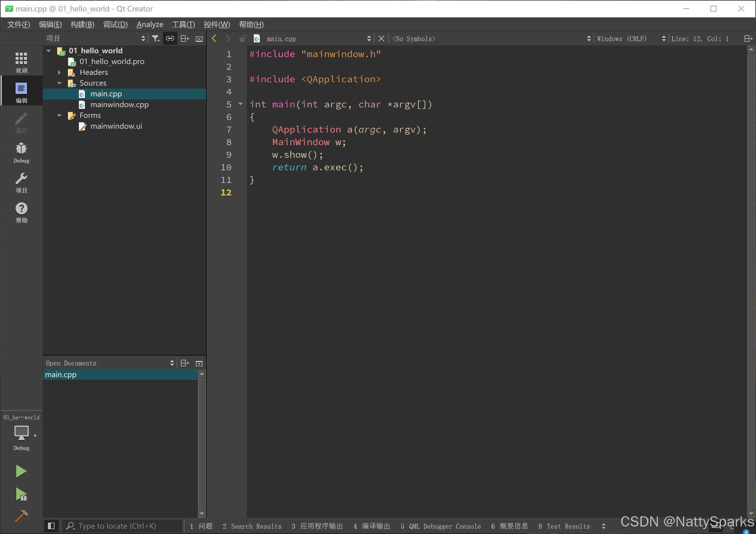
Task: Run the project with the green Run icon
Action: [21, 471]
